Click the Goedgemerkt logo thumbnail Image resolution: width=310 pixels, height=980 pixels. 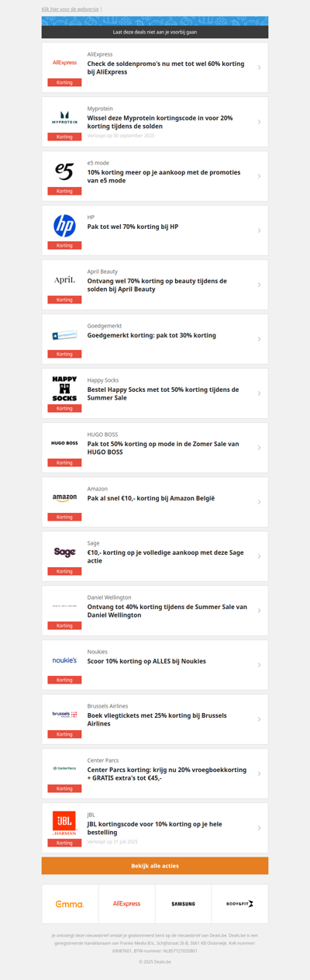coord(64,335)
